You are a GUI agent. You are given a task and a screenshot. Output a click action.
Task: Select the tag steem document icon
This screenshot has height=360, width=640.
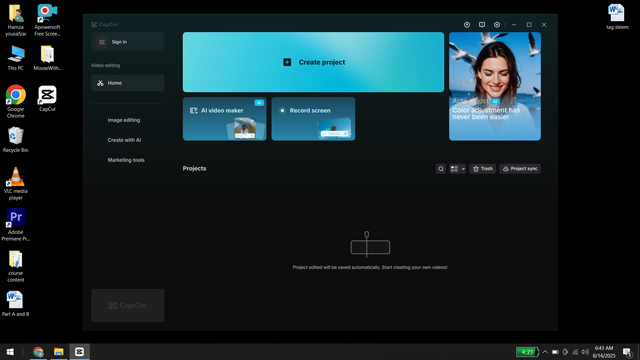click(617, 17)
